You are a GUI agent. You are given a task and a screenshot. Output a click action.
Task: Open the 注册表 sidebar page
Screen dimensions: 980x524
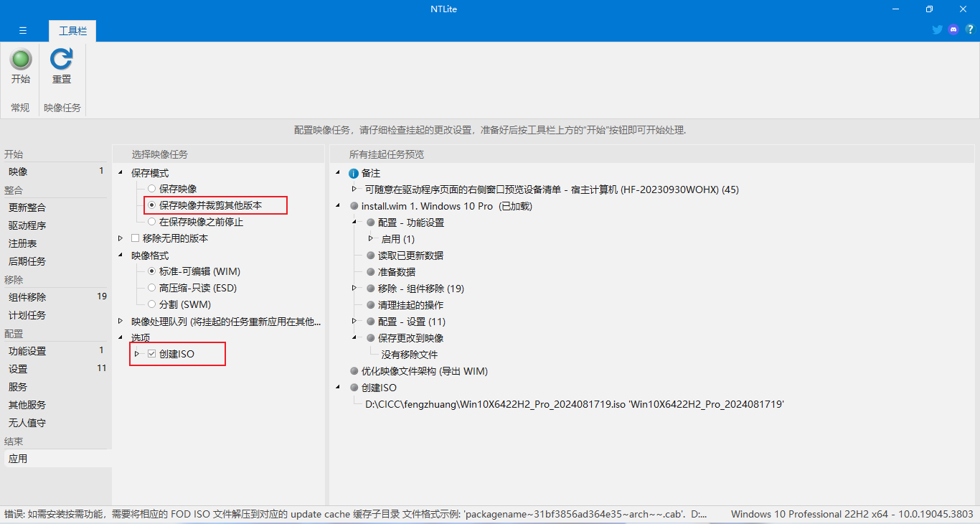click(56, 243)
